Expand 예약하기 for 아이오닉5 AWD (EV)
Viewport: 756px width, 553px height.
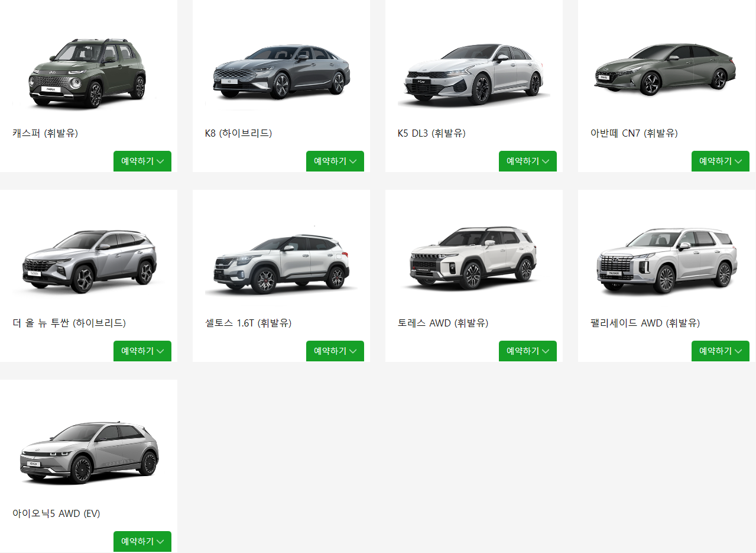(x=142, y=542)
